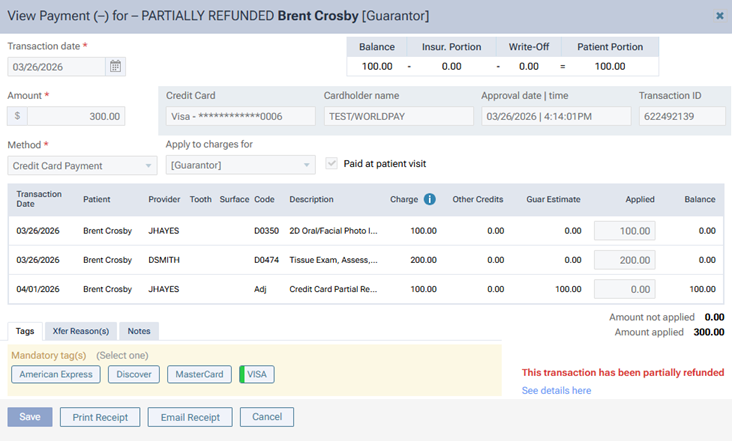Open the Notes tab

pos(139,331)
